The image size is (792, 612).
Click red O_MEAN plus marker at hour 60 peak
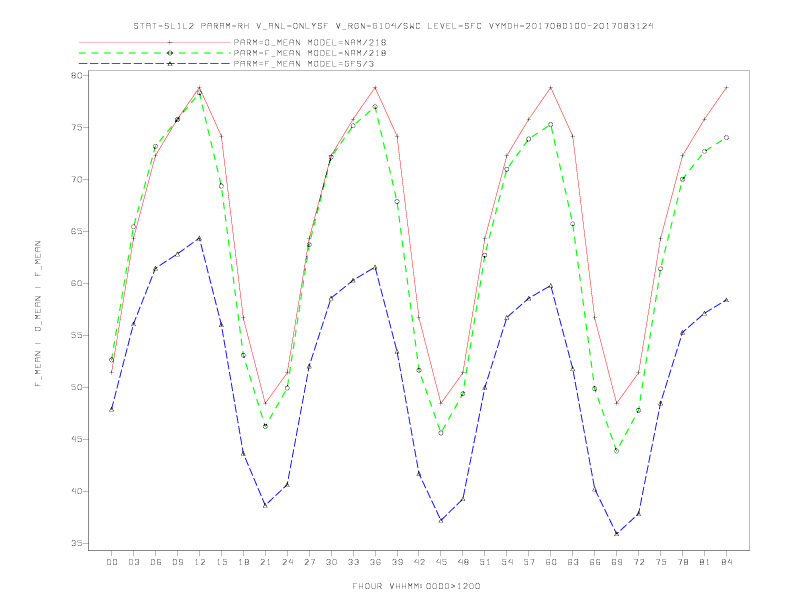(551, 88)
